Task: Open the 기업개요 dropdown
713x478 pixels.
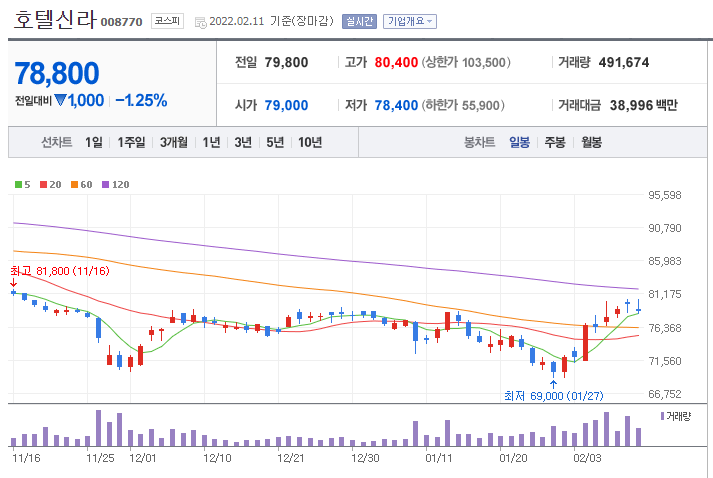Action: pyautogui.click(x=410, y=21)
